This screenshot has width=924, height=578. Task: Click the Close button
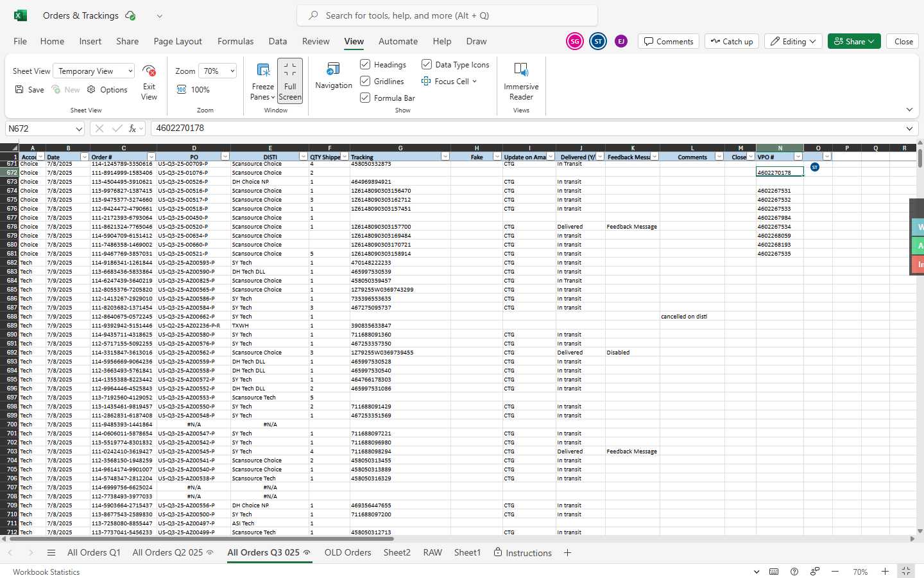pyautogui.click(x=903, y=41)
